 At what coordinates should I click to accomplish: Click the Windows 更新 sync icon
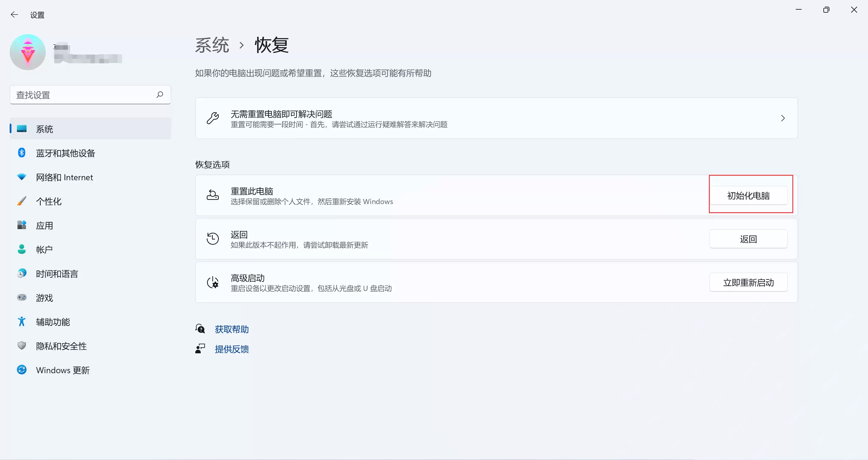22,370
